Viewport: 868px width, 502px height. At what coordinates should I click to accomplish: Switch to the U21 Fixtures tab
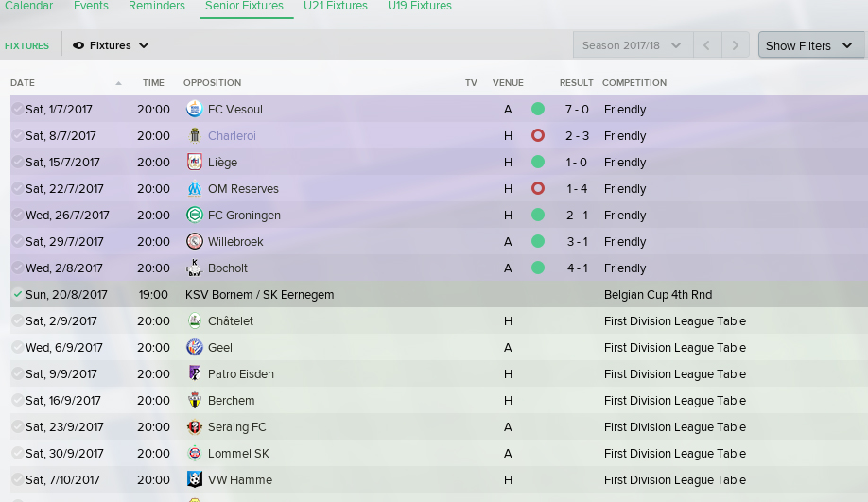tap(336, 6)
